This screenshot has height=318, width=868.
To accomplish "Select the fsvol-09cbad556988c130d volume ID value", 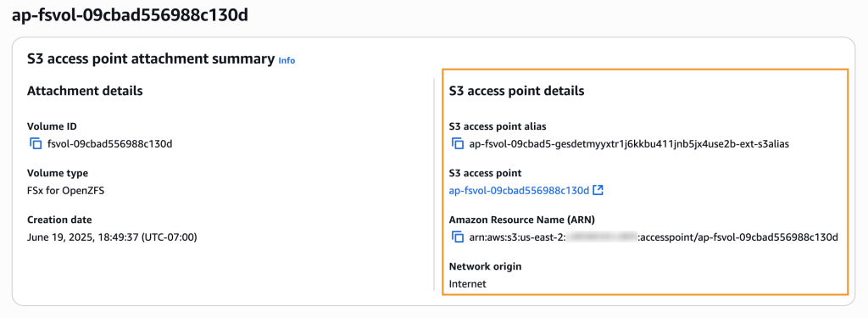I will [x=110, y=144].
